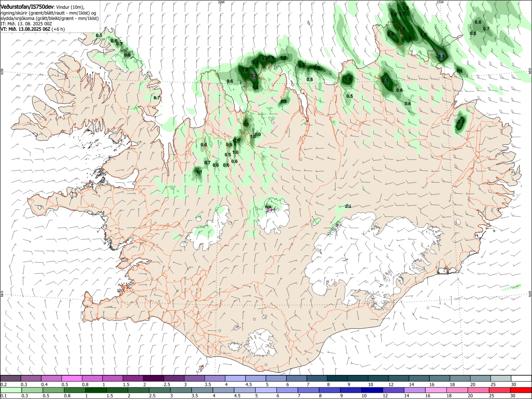This screenshot has width=532, height=399.
Task: Pick bright red rain swatch after 30
Action: tap(521, 390)
